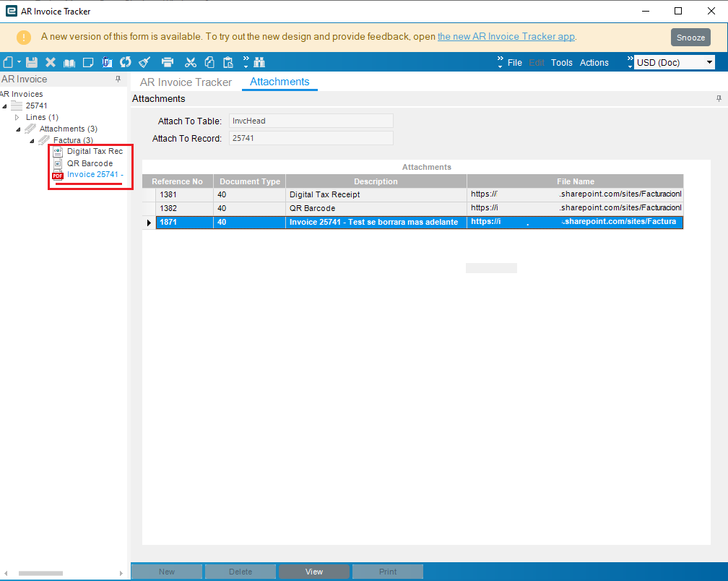
Task: Collapse the Factura (3) tree node
Action: pos(32,140)
